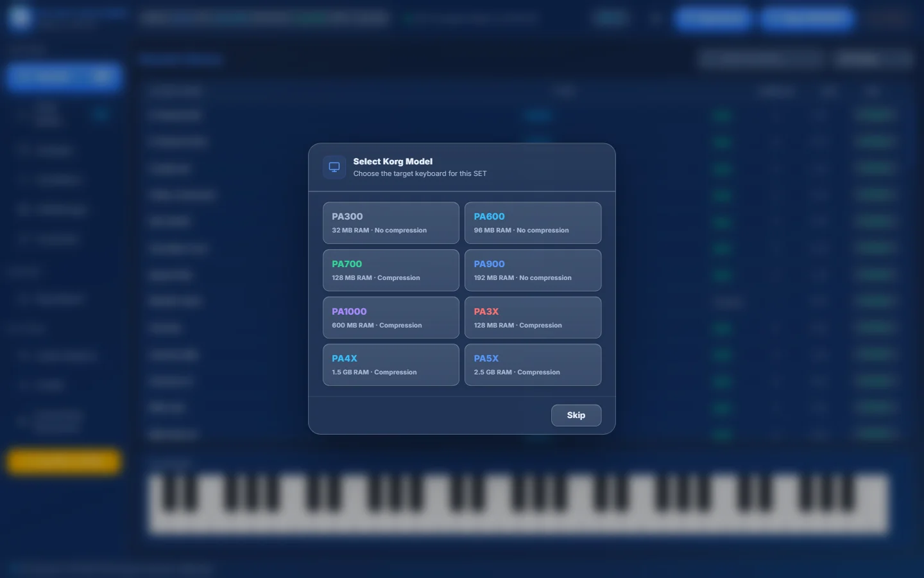Viewport: 924px width, 578px height.
Task: Choose the PA5X model card
Action: point(533,365)
